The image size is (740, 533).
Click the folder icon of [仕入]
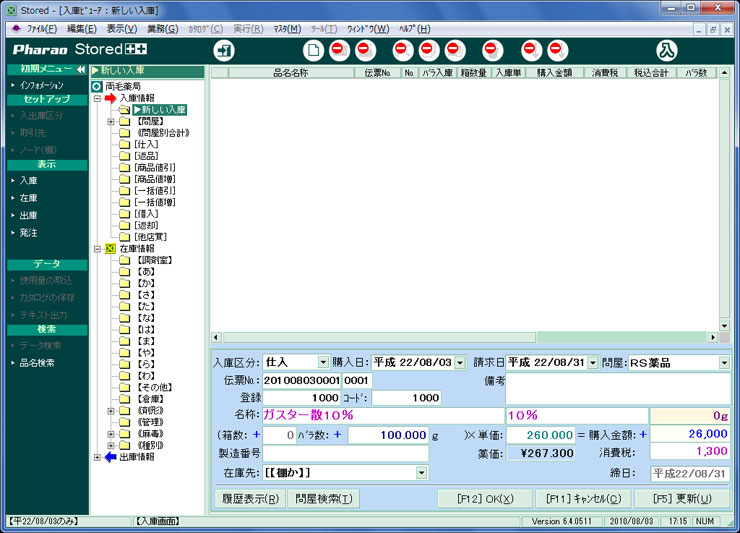tap(125, 144)
